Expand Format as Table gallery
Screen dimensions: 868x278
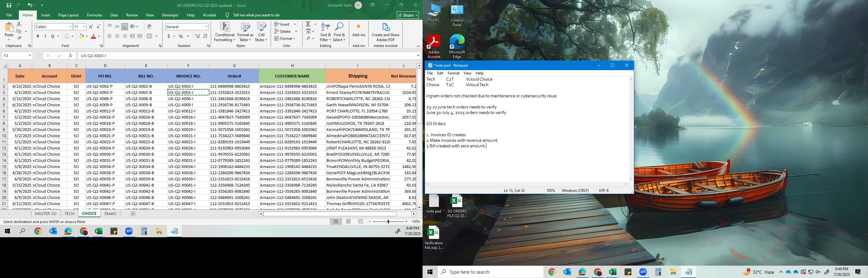point(245,32)
